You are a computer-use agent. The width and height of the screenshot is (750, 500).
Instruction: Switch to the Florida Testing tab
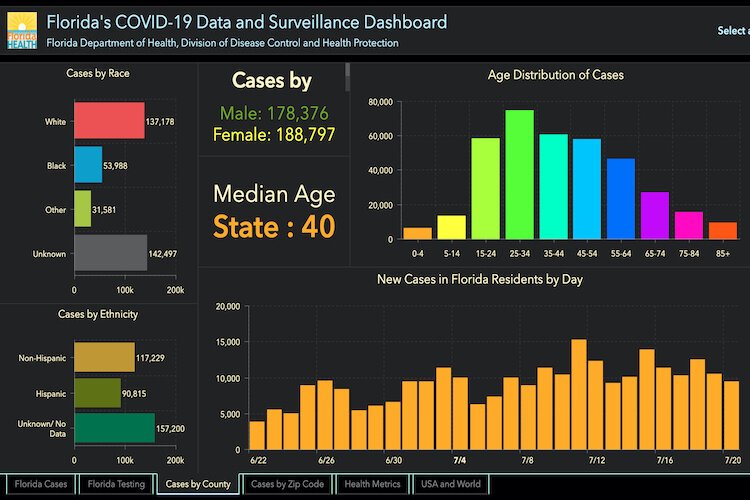coord(115,485)
